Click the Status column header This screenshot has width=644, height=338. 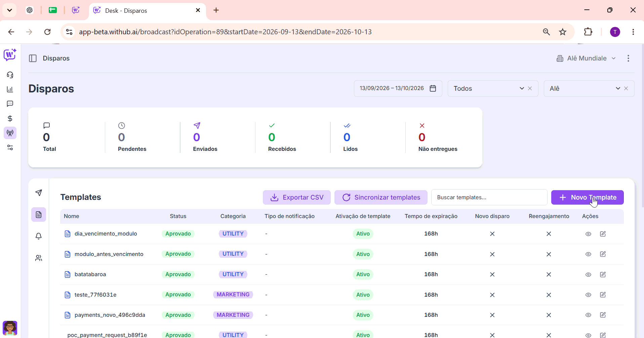coord(178,216)
